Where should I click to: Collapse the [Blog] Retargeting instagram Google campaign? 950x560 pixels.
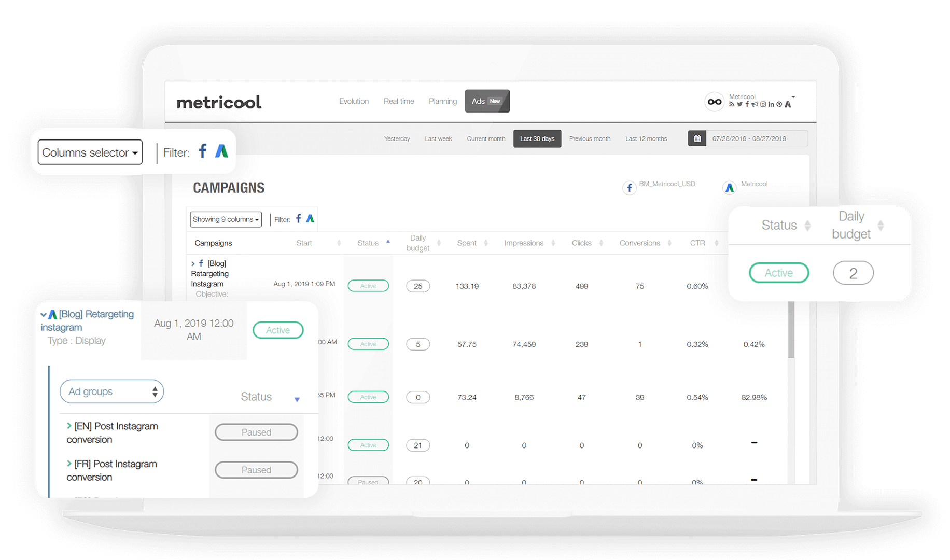tap(44, 315)
